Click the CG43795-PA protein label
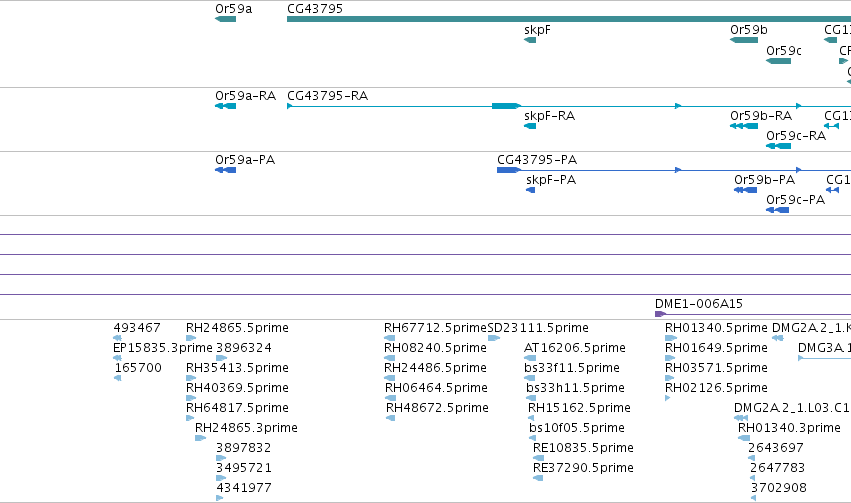Viewport: 851px width, 503px height. pos(537,160)
